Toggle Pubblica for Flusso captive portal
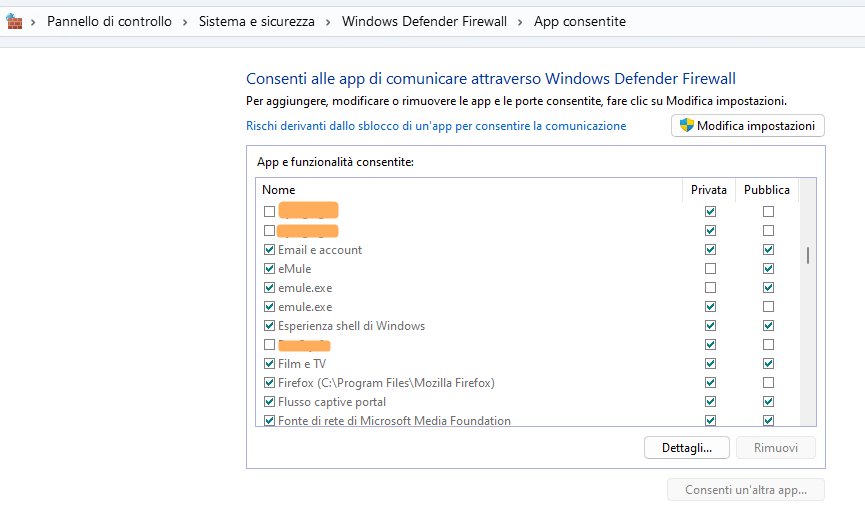865x523 pixels. [768, 402]
